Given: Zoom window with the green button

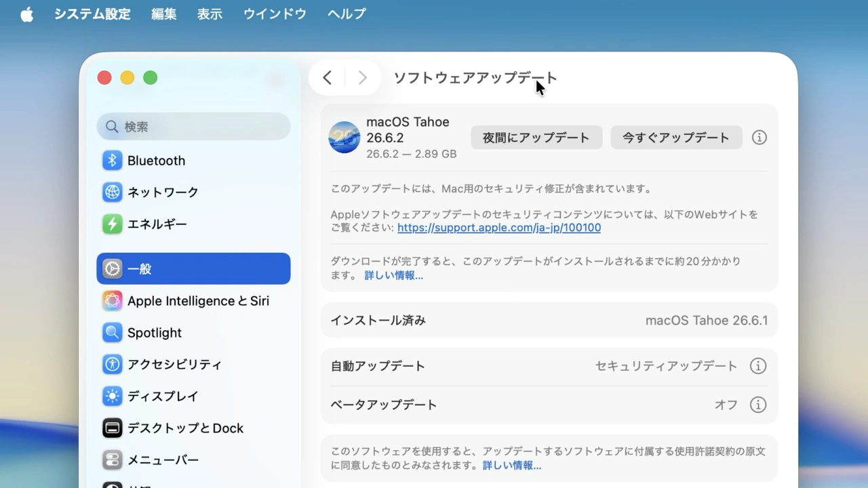Looking at the screenshot, I should (151, 78).
